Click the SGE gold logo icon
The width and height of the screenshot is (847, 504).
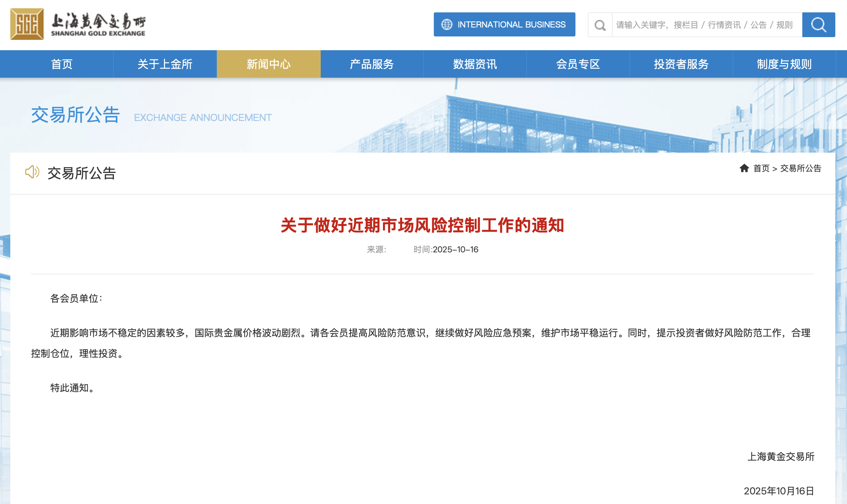[27, 24]
